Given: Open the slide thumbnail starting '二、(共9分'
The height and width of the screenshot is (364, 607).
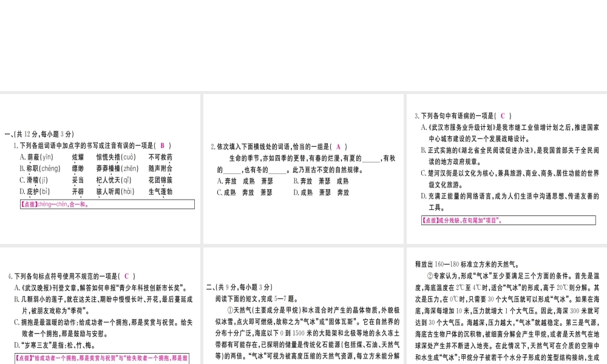Looking at the screenshot, I should coord(303,306).
